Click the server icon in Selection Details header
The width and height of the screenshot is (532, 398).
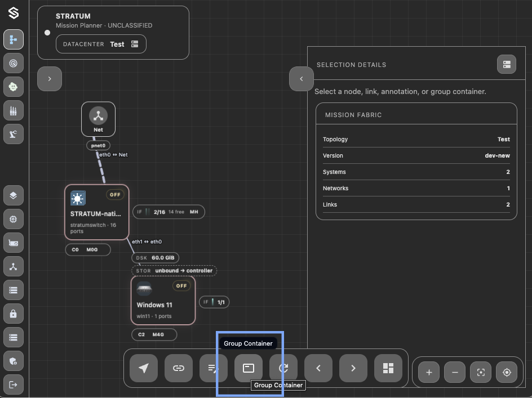pyautogui.click(x=507, y=64)
